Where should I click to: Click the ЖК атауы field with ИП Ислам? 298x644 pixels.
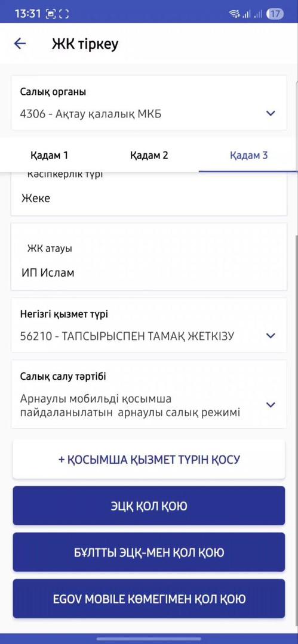pos(149,256)
